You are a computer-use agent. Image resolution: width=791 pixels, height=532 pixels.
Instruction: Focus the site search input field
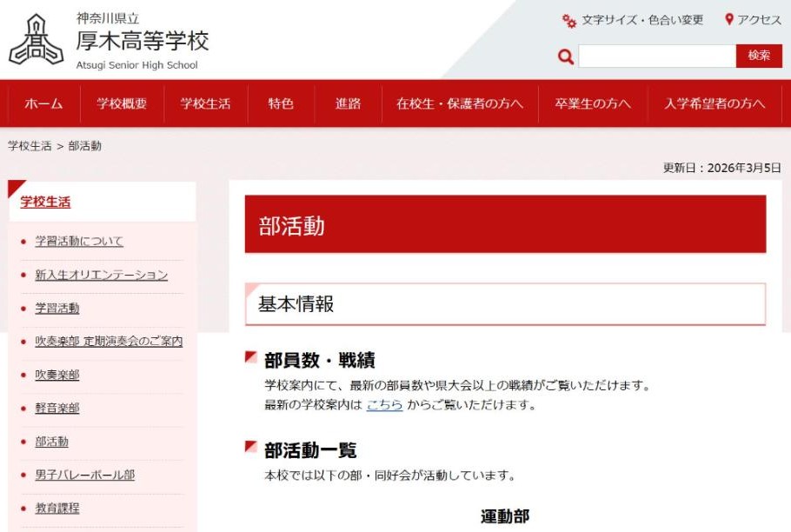pos(657,56)
